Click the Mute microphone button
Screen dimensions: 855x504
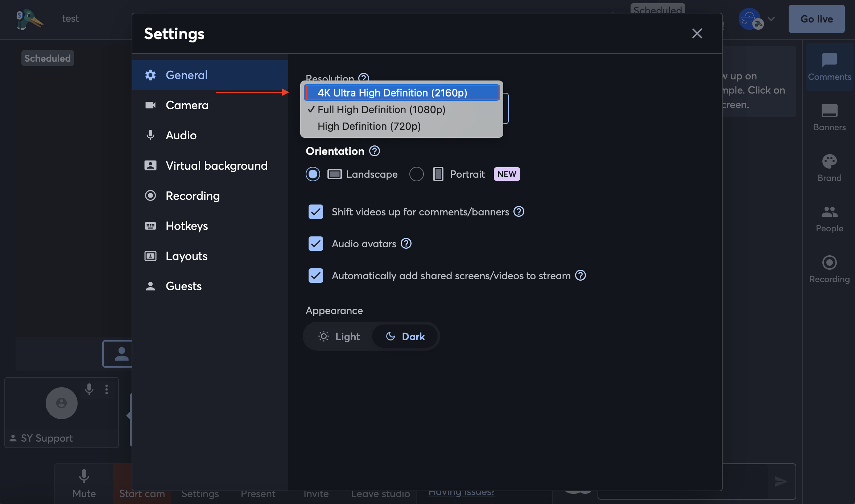[x=84, y=484]
